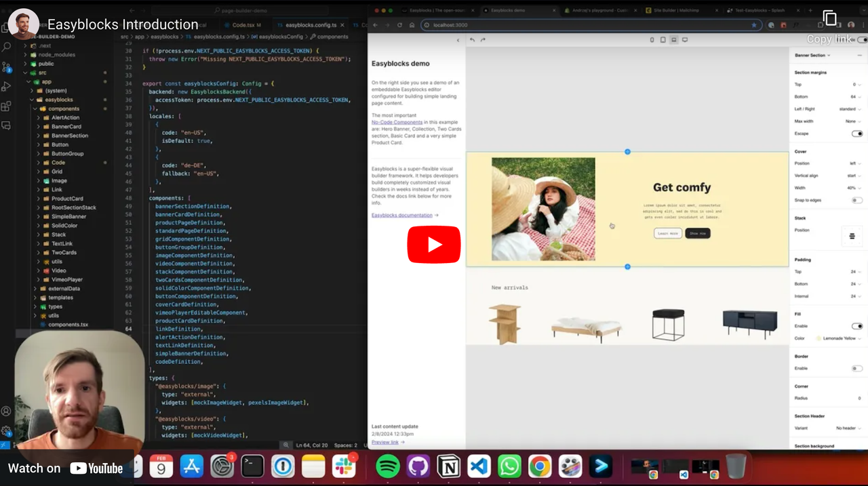
Task: Go to browser home page
Action: tap(412, 25)
